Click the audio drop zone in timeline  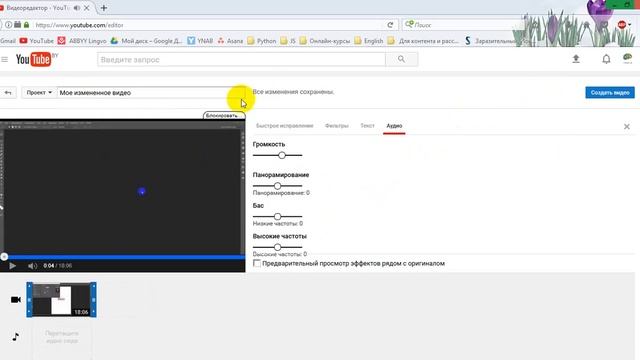point(62,337)
